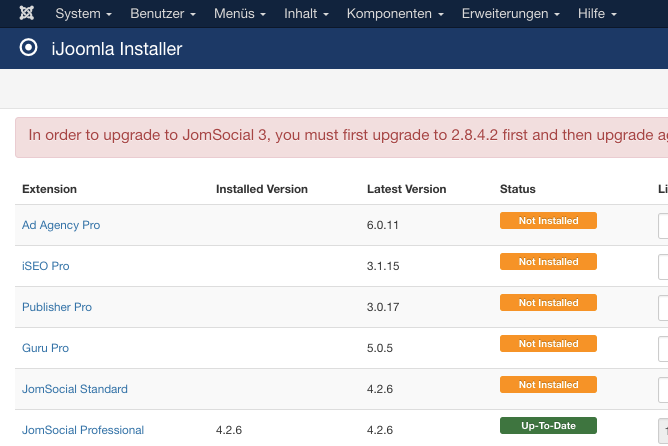
Task: Open the Benutzer menu
Action: point(163,14)
